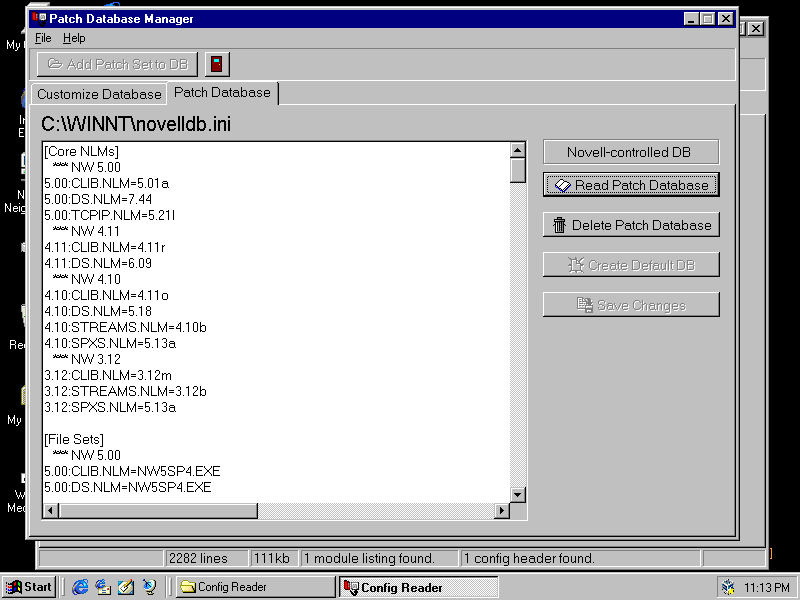Click the line 4.10:CLIB.NLM=4.11o
This screenshot has width=800, height=600.
coord(106,295)
